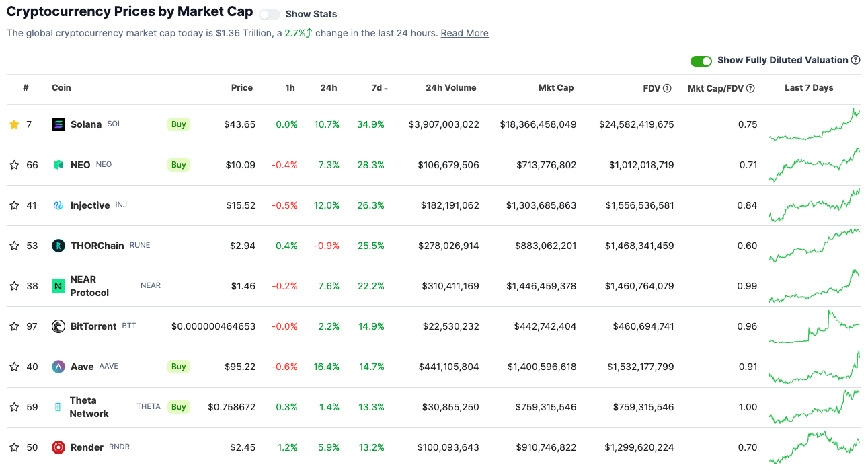The width and height of the screenshot is (868, 471).
Task: Star the Theta Network row
Action: 14,407
